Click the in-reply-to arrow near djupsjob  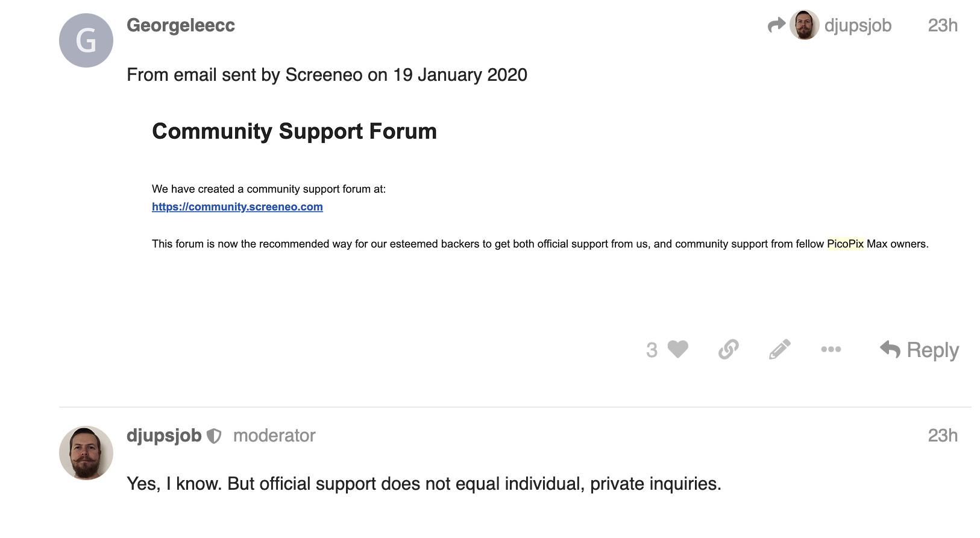(777, 25)
